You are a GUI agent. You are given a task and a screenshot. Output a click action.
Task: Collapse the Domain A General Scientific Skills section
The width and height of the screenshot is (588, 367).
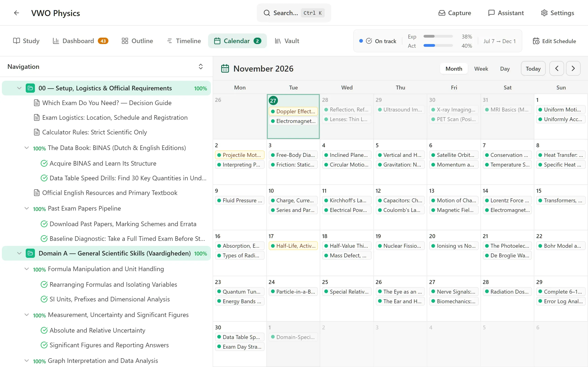[x=19, y=253]
